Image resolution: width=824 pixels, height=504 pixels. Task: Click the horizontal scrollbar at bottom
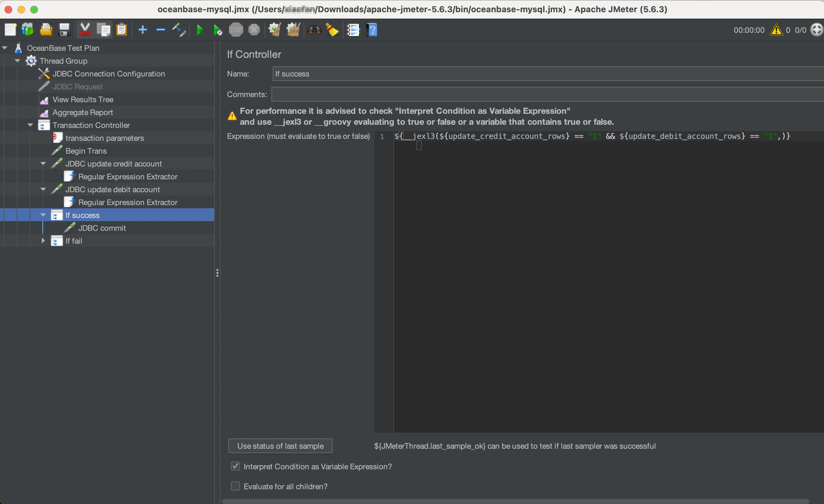[515, 501]
